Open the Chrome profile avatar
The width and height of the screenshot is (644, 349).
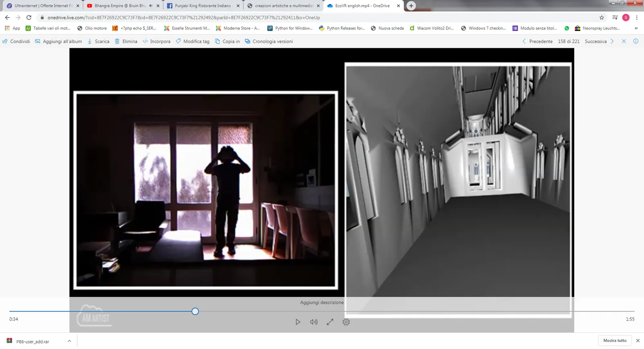[x=626, y=17]
